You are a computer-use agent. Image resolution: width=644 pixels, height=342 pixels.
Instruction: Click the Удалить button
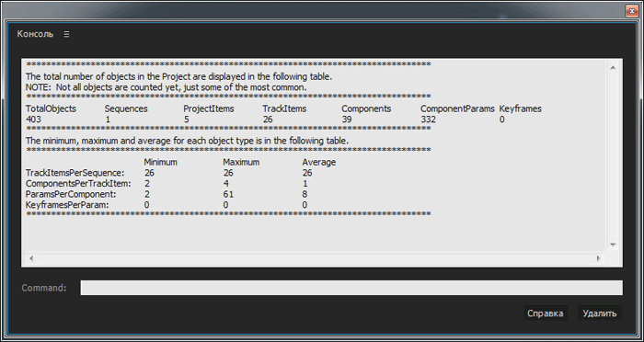(x=600, y=313)
